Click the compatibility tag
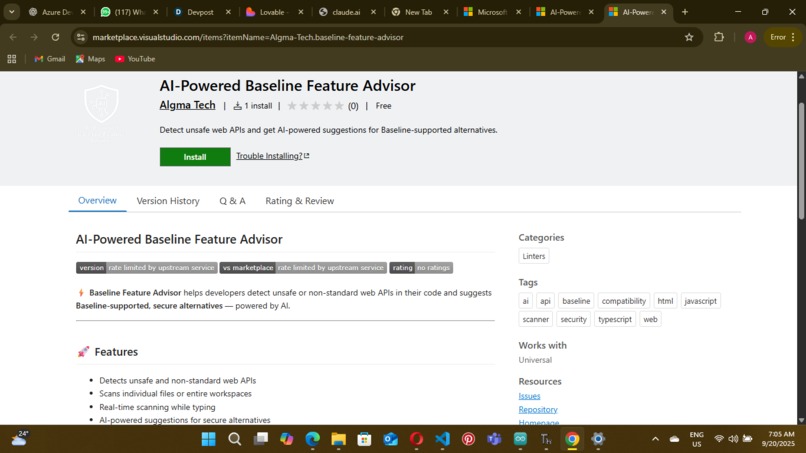This screenshot has height=453, width=806. point(624,301)
